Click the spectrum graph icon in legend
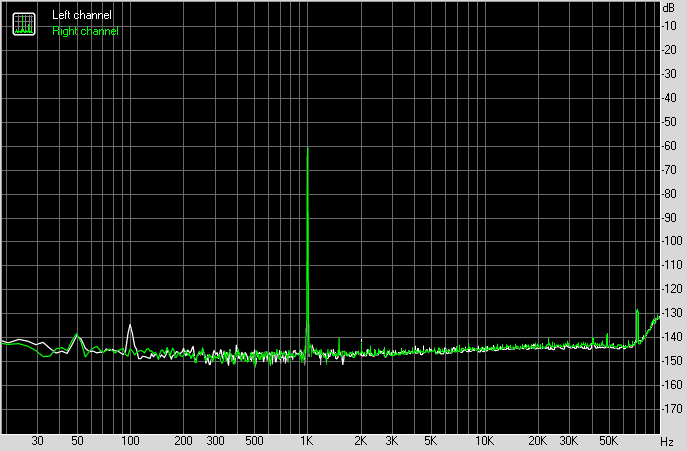The height and width of the screenshot is (451, 687). [x=22, y=24]
